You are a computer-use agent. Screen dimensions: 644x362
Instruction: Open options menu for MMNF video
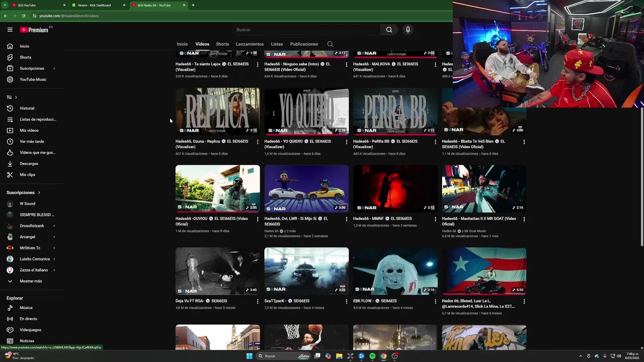pos(435,219)
